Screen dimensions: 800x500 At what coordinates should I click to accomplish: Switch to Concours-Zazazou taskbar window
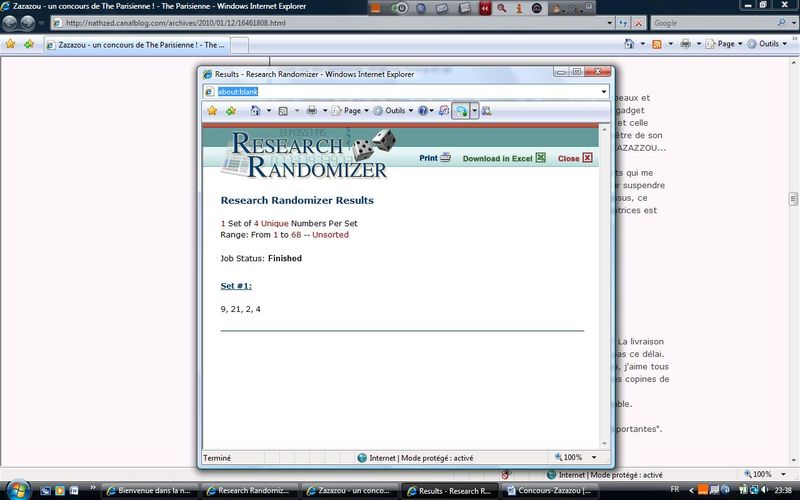click(x=552, y=491)
